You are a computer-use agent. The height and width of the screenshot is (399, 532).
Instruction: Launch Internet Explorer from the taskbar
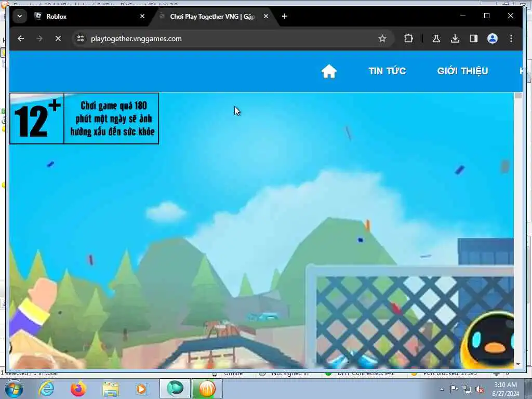[46, 389]
